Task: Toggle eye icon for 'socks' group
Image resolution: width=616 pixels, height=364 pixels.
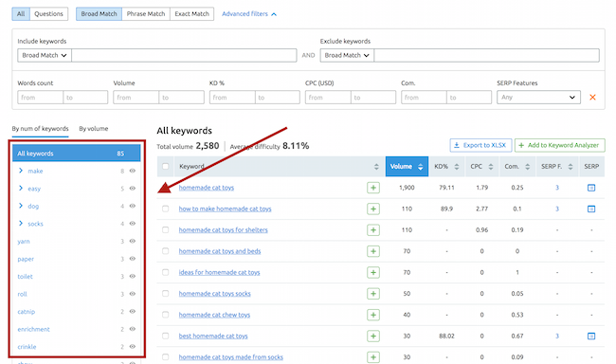Action: 133,224
